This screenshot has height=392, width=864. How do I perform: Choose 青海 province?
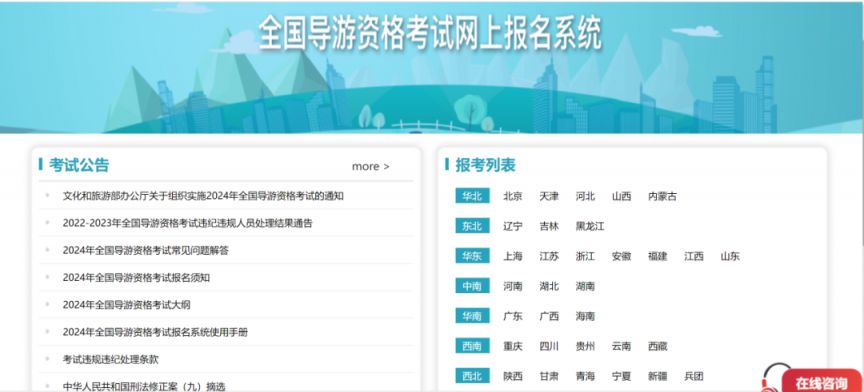(585, 377)
